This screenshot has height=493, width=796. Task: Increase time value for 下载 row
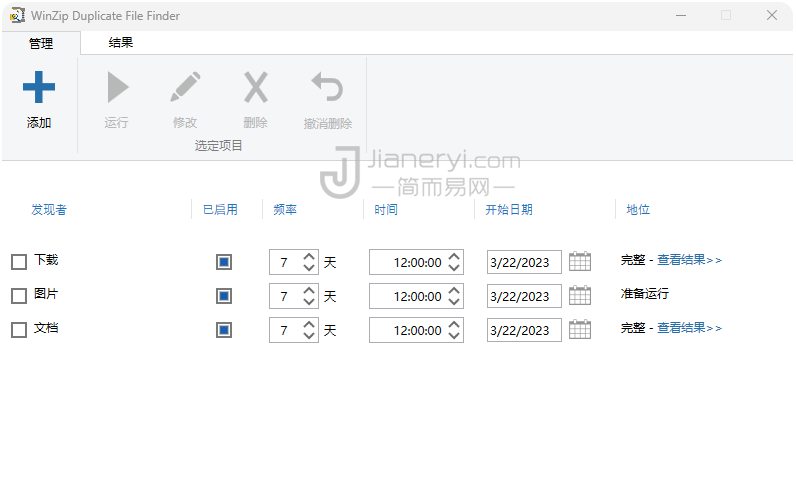pyautogui.click(x=454, y=256)
